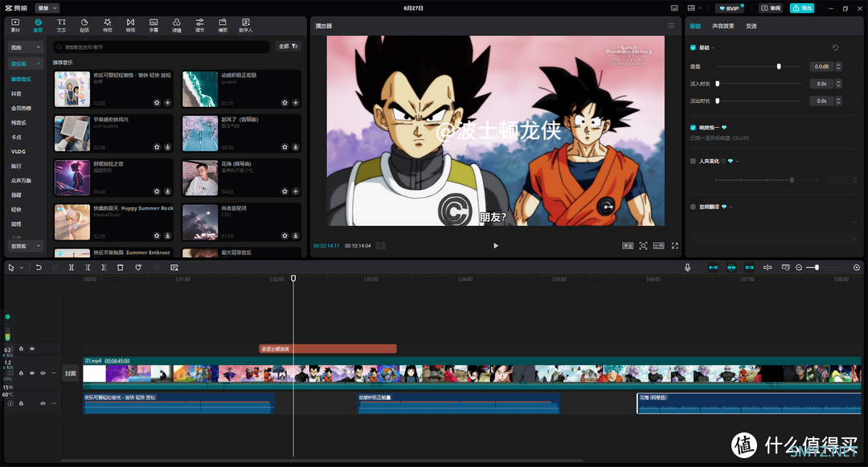Mute the audio music track
This screenshot has width=868, height=467.
click(x=43, y=404)
